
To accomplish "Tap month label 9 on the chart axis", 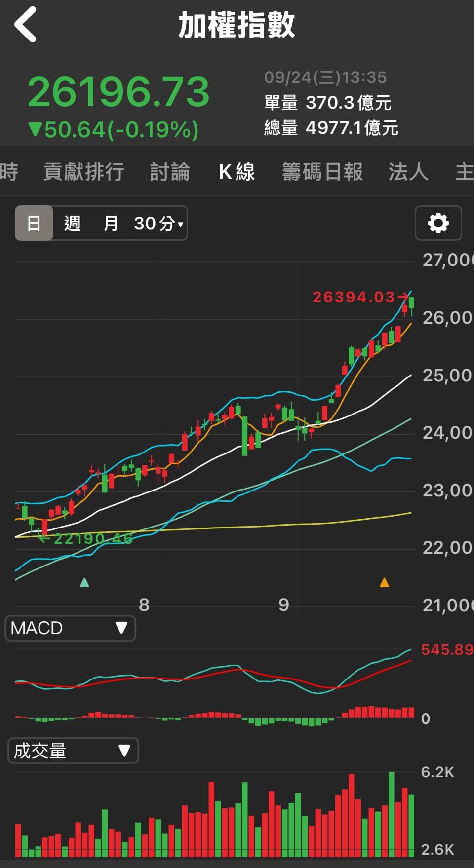I will click(283, 604).
